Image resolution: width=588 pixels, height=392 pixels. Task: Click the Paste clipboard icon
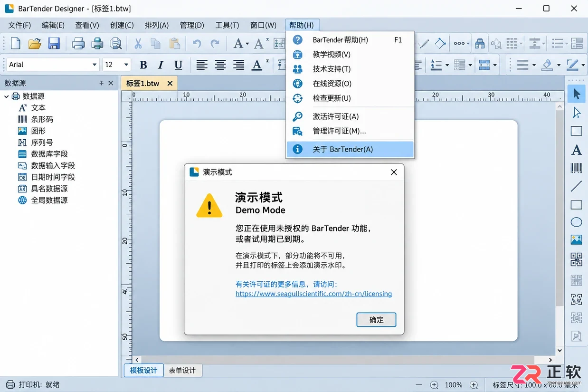tap(174, 43)
